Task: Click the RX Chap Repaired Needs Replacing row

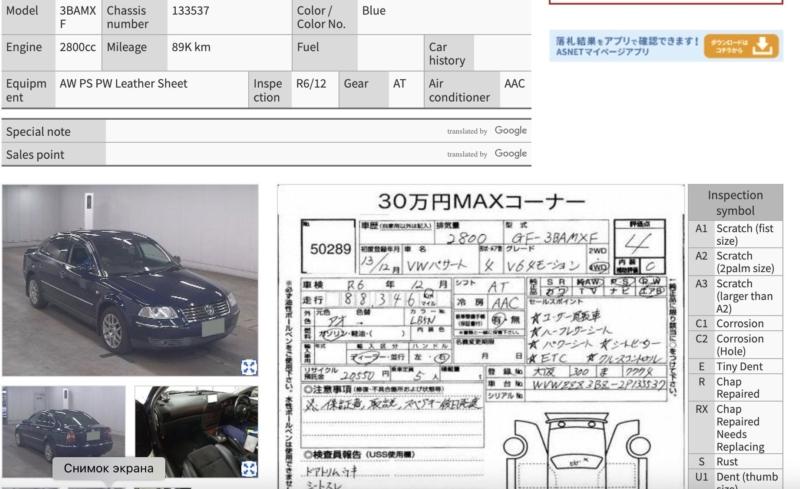Action: (735, 428)
